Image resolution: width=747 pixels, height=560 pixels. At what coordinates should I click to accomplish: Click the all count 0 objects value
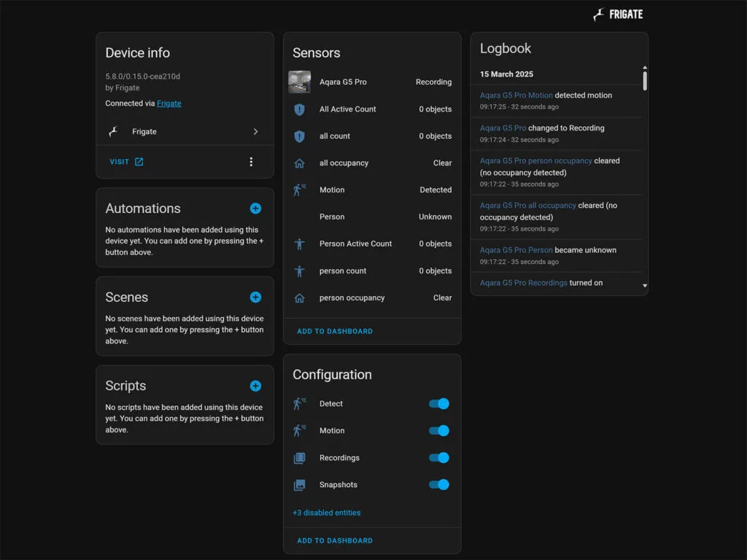435,136
